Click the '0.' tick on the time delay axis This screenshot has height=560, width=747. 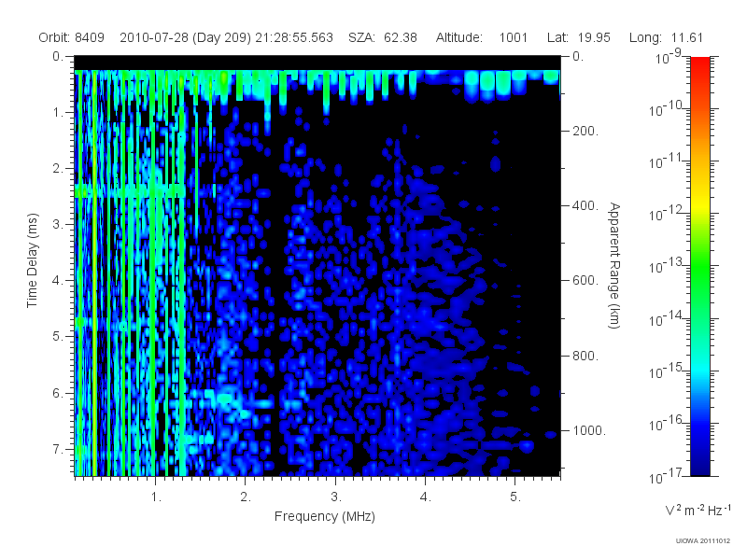click(x=57, y=56)
